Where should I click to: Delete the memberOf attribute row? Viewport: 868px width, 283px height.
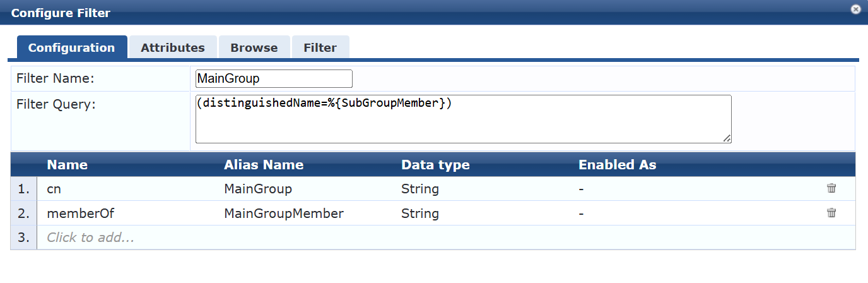tap(831, 213)
